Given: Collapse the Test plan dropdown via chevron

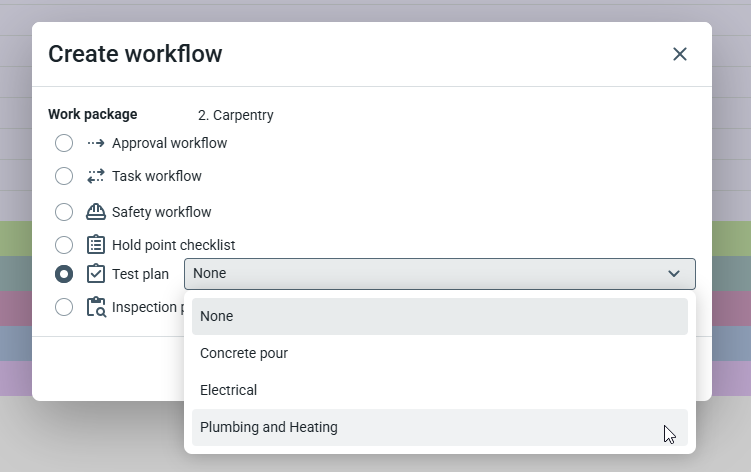Looking at the screenshot, I should [x=674, y=274].
